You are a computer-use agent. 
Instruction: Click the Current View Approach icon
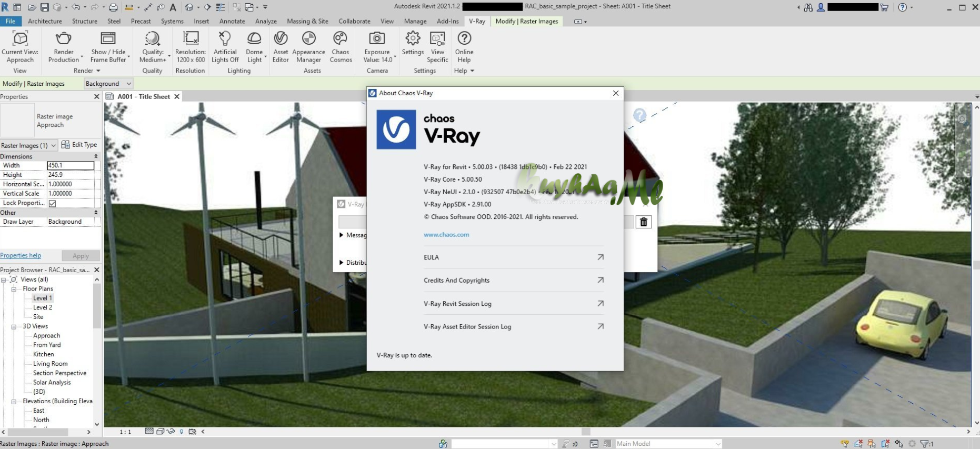20,38
